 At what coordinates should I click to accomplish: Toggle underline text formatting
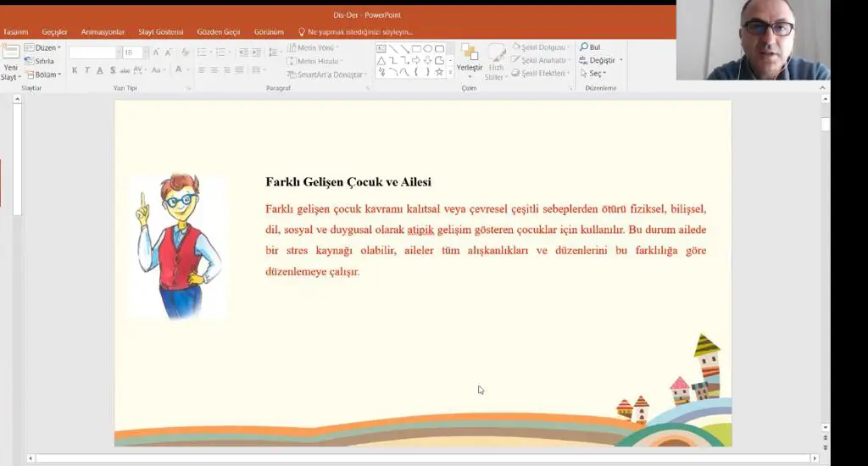[x=100, y=70]
